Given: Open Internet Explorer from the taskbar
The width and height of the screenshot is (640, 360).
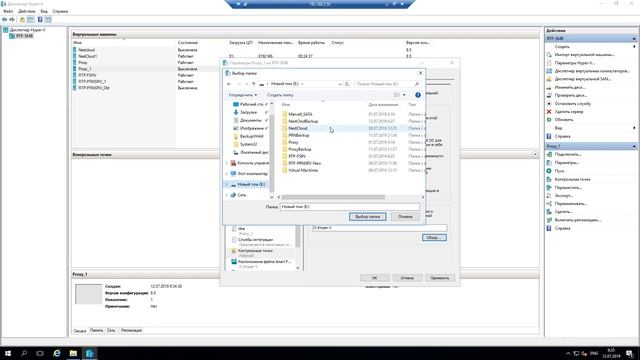Looking at the screenshot, I should [57, 353].
